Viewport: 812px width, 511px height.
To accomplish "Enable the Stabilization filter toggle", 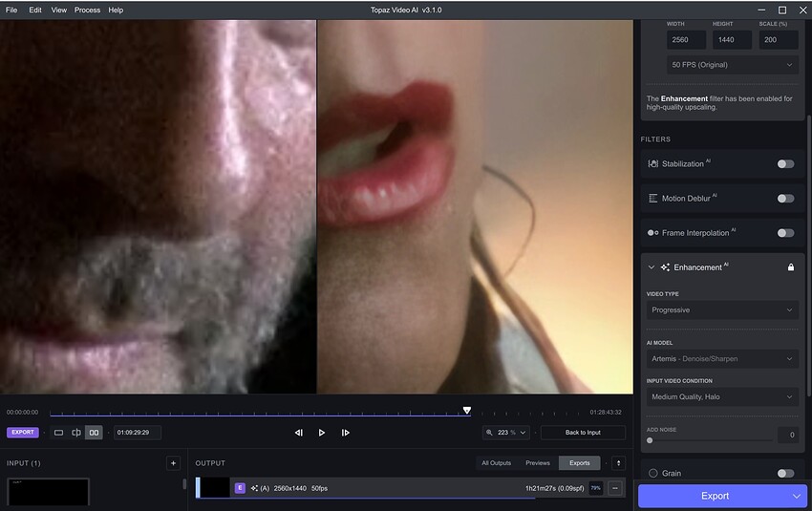I will click(x=785, y=164).
